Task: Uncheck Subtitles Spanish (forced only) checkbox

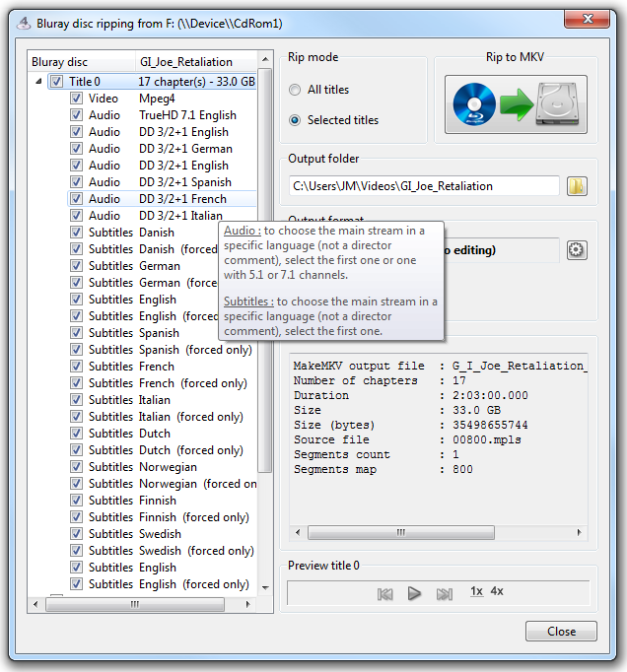Action: pos(76,349)
